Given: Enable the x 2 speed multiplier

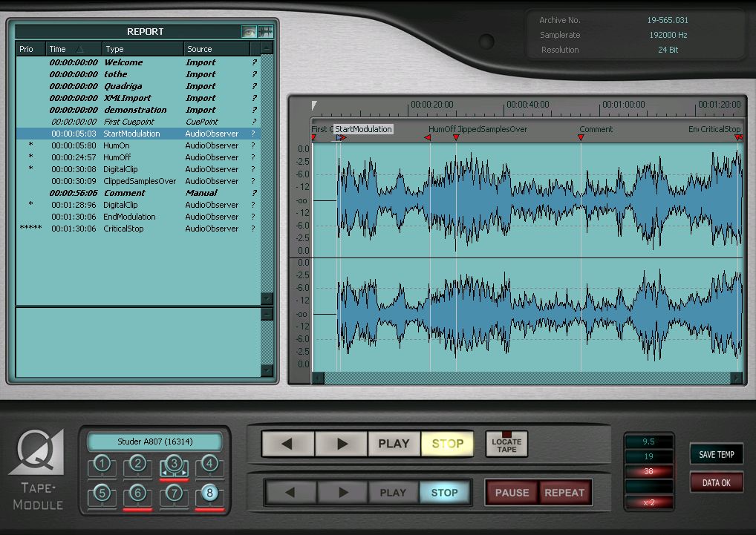Looking at the screenshot, I should (649, 502).
